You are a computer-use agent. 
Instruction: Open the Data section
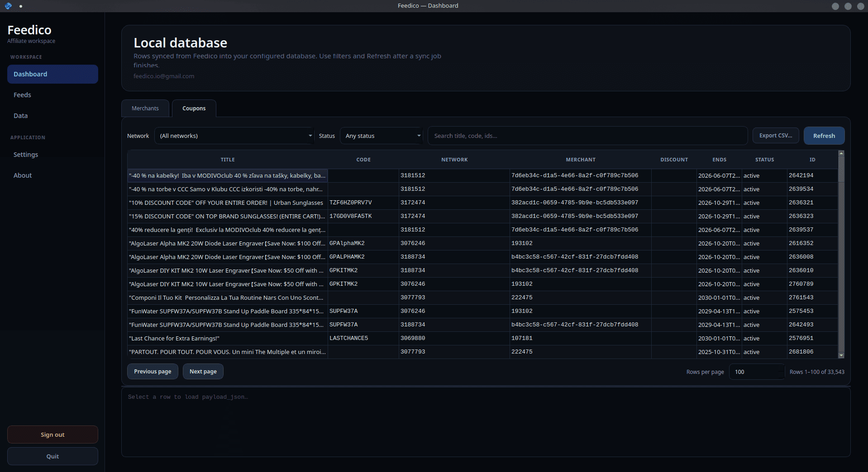[52, 116]
